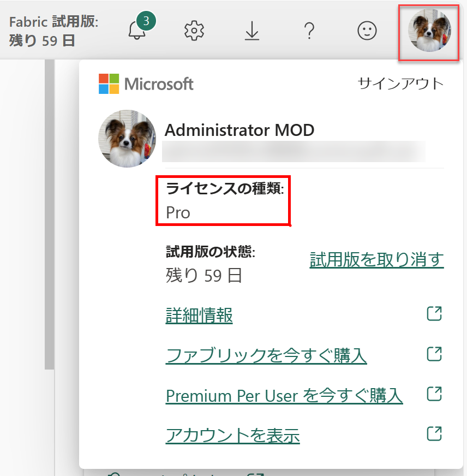Click サインアウト to sign out

click(400, 84)
